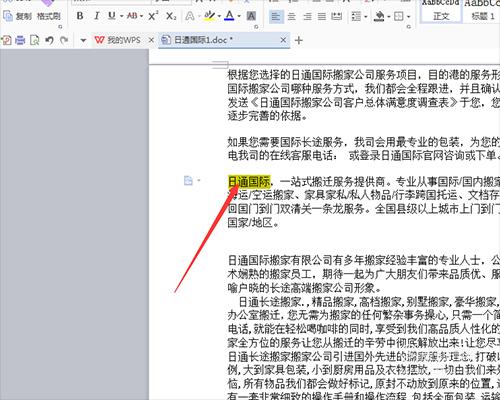This screenshot has height=400, width=500.
Task: Redo the last action
Action: click(64, 40)
